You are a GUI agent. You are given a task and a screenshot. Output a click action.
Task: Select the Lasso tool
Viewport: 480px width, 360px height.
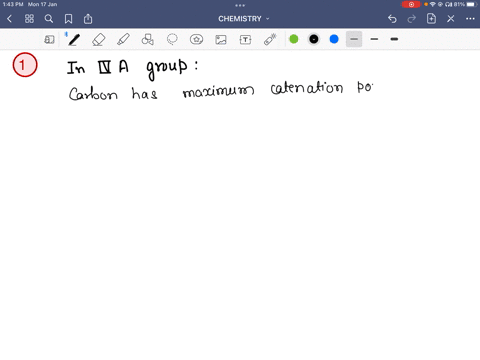pos(172,39)
